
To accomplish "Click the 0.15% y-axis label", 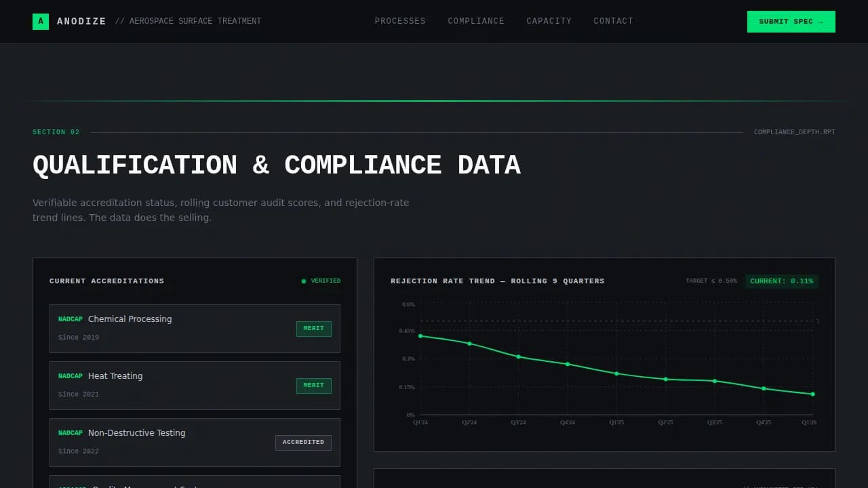I will [407, 387].
